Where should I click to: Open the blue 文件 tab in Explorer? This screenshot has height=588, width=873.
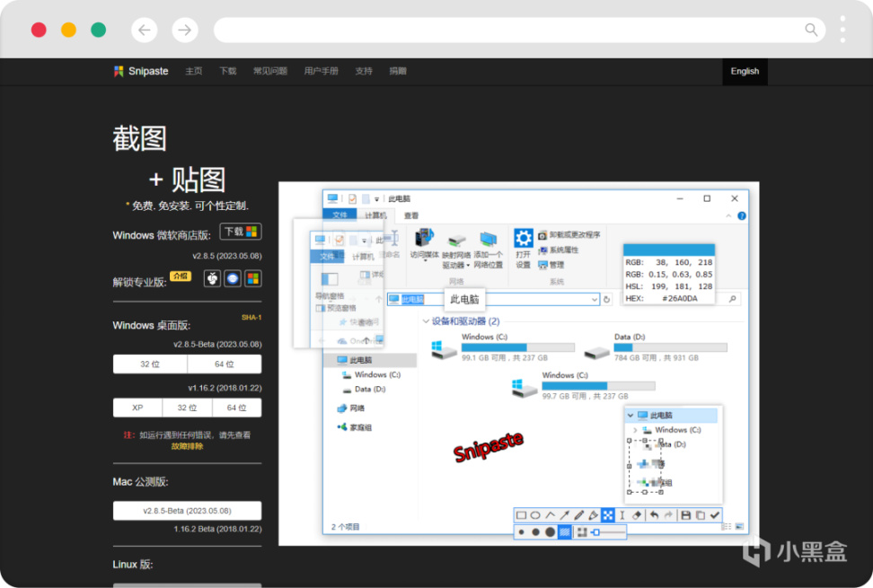coord(339,215)
